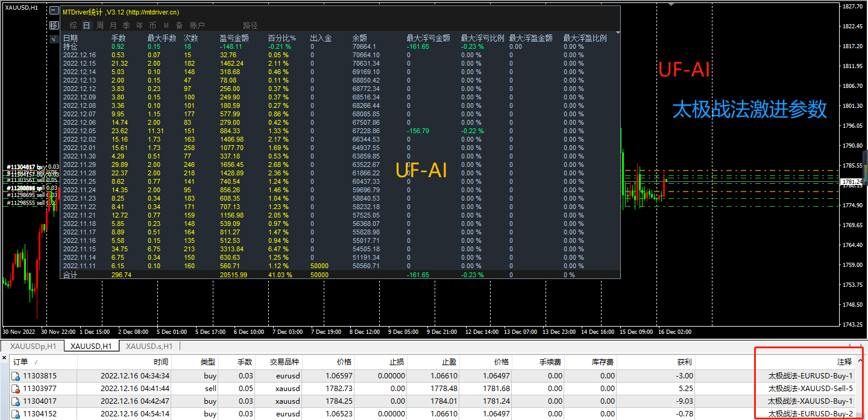Select the XAUUSD.s,H1 chart tab
This screenshot has height=420, width=868.
click(x=149, y=346)
